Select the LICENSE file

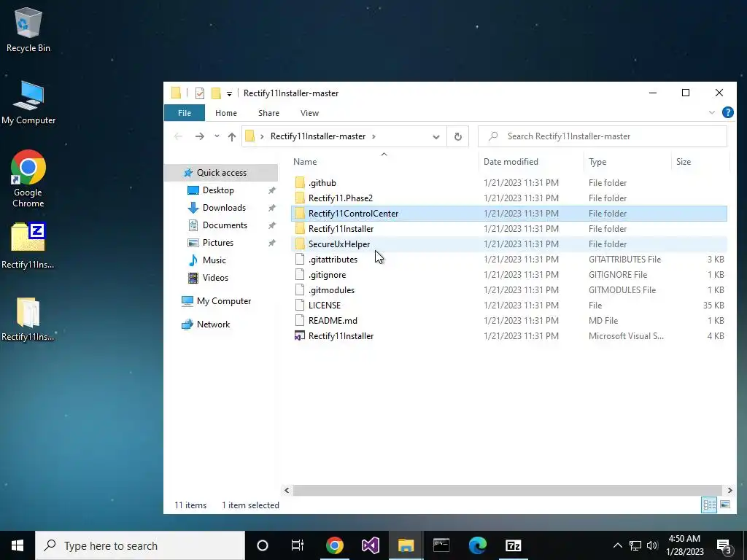point(508,306)
